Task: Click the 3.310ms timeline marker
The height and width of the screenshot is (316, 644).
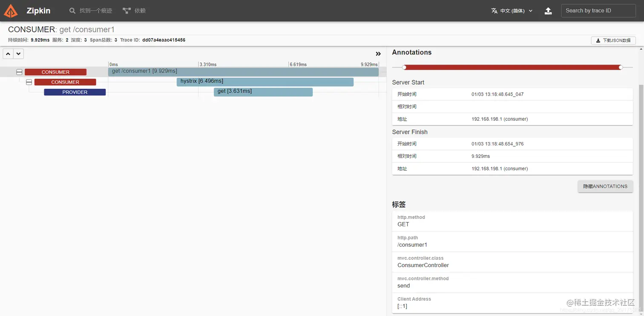Action: click(x=208, y=65)
